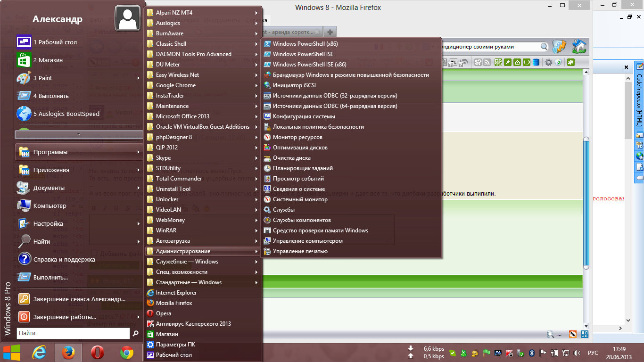This screenshot has height=362, width=644.
Task: Expand the recent programs list chevron
Action: click(79, 134)
